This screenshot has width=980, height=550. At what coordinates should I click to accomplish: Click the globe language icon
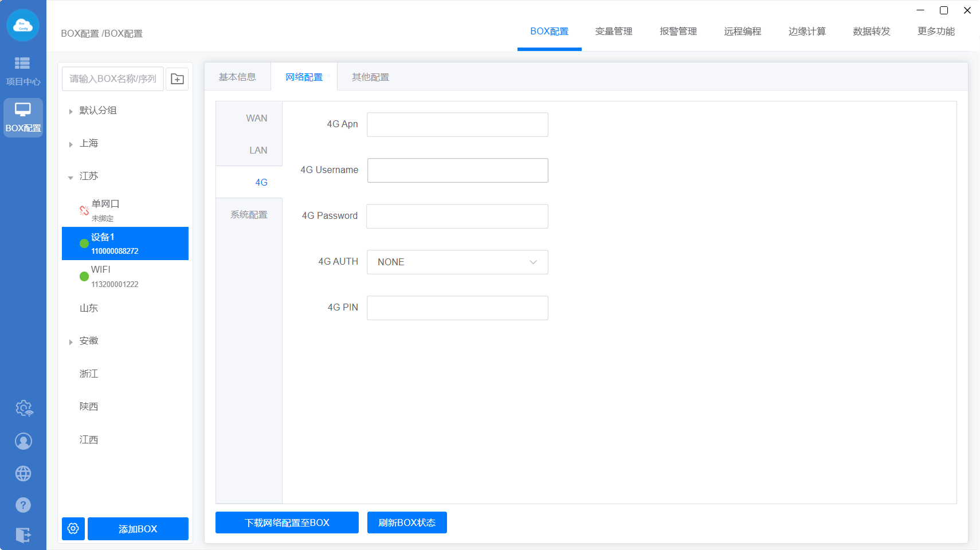pyautogui.click(x=23, y=474)
